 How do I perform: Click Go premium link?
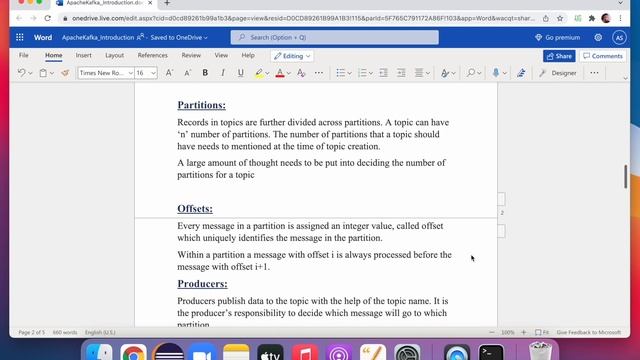click(558, 38)
